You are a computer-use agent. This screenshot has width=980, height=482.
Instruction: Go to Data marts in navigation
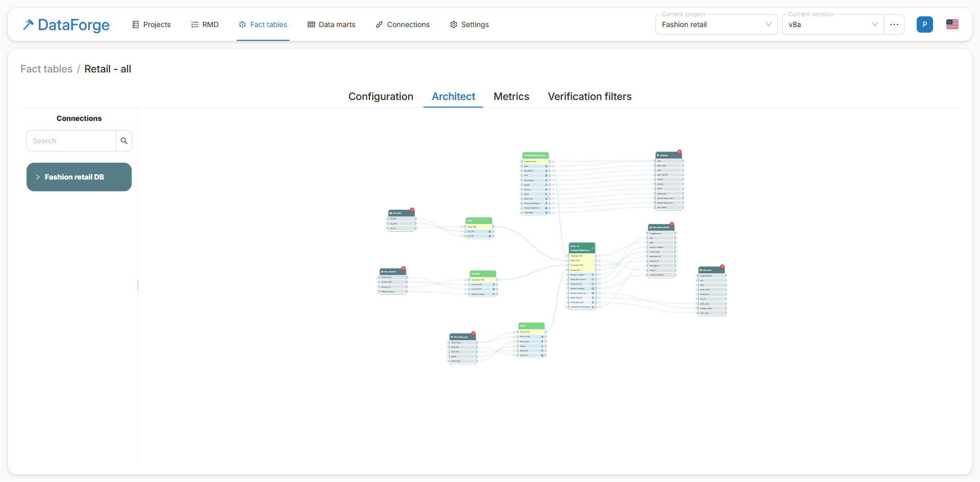(331, 24)
